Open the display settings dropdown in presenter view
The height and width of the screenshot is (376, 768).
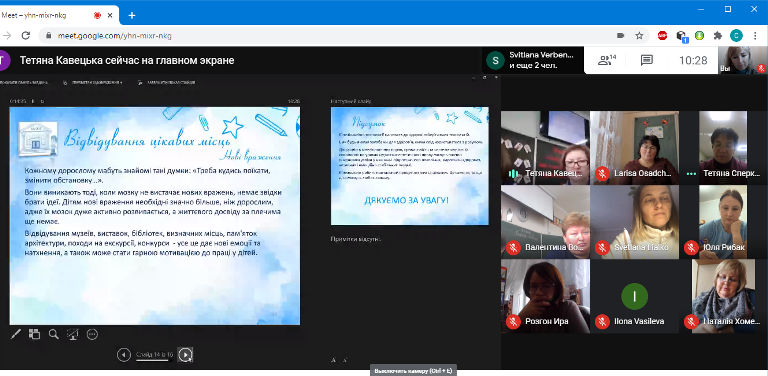coord(93,82)
